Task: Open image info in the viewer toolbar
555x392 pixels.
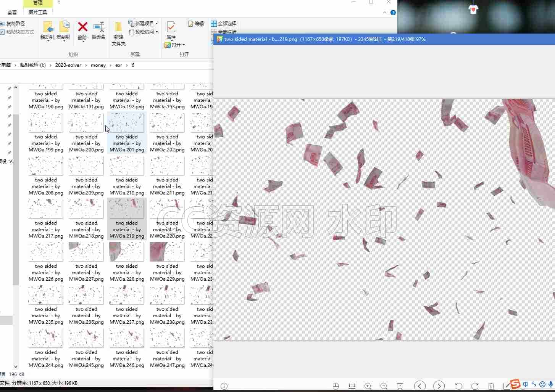Action: (x=224, y=386)
